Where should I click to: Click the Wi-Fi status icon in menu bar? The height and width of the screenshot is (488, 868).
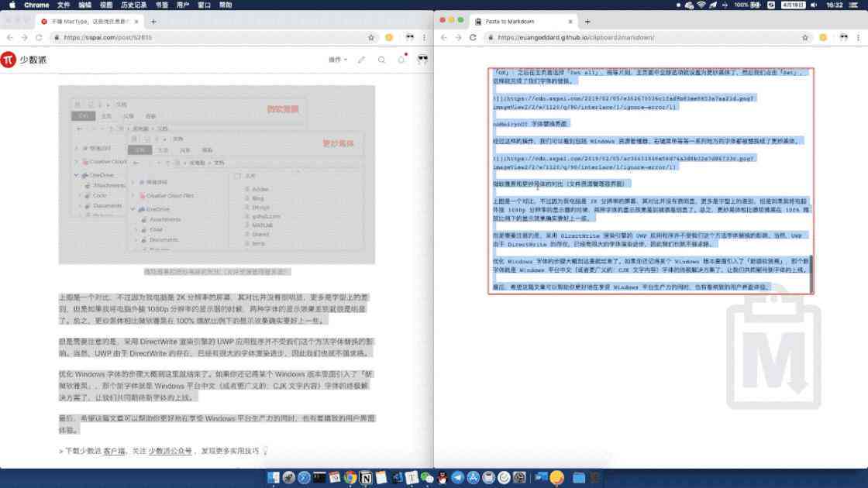701,5
